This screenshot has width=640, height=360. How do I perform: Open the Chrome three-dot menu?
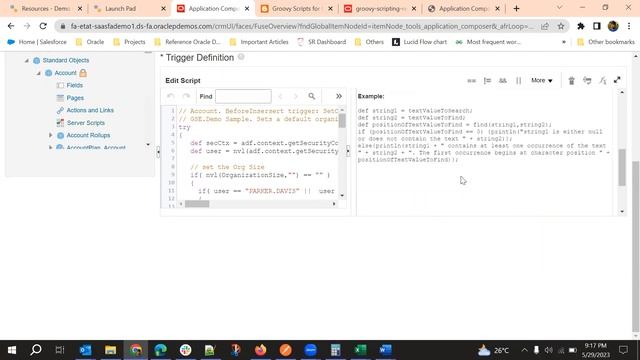tap(629, 26)
